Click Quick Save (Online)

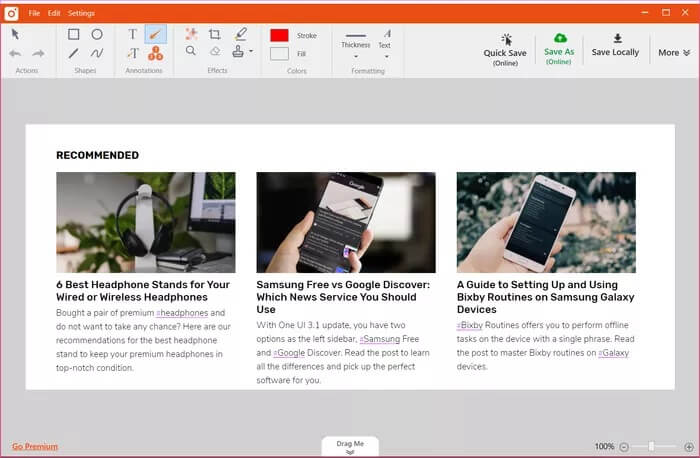pyautogui.click(x=505, y=50)
